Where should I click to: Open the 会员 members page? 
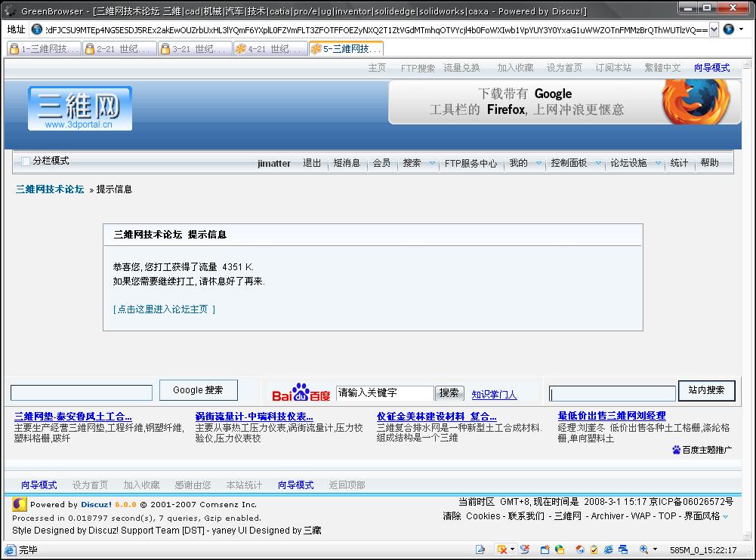tap(381, 163)
